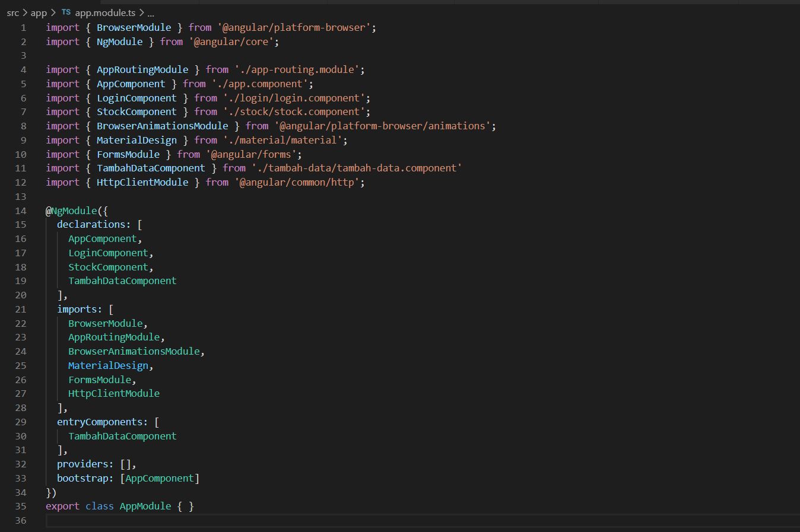Select line number 21 in gutter
Viewport: 800px width, 532px height.
[21, 309]
